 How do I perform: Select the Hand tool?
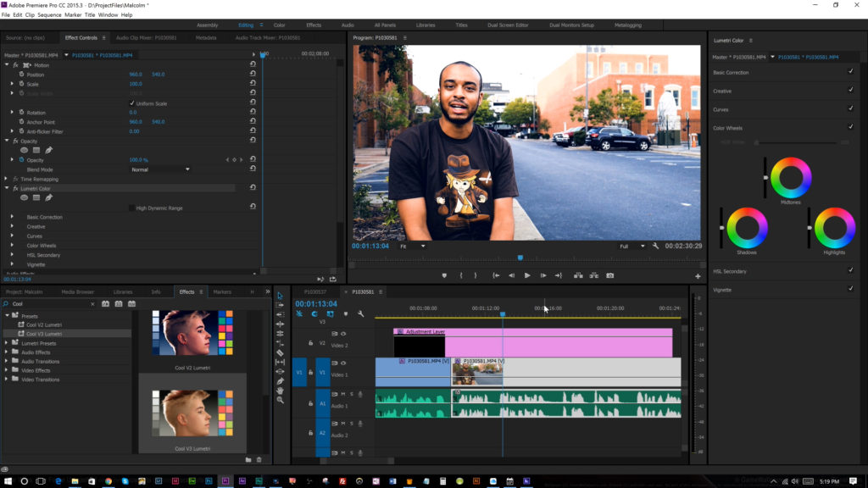click(280, 391)
